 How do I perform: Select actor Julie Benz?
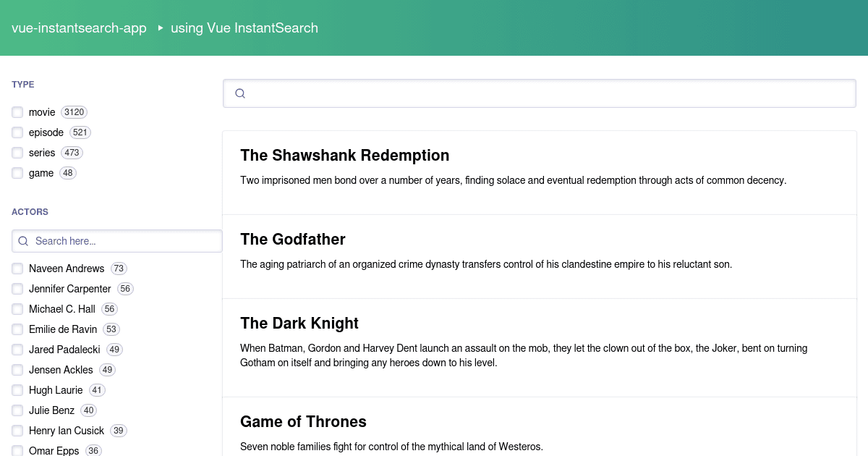pos(17,410)
